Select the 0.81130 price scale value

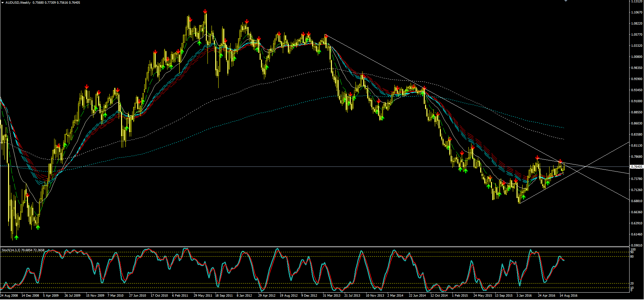tap(637, 146)
